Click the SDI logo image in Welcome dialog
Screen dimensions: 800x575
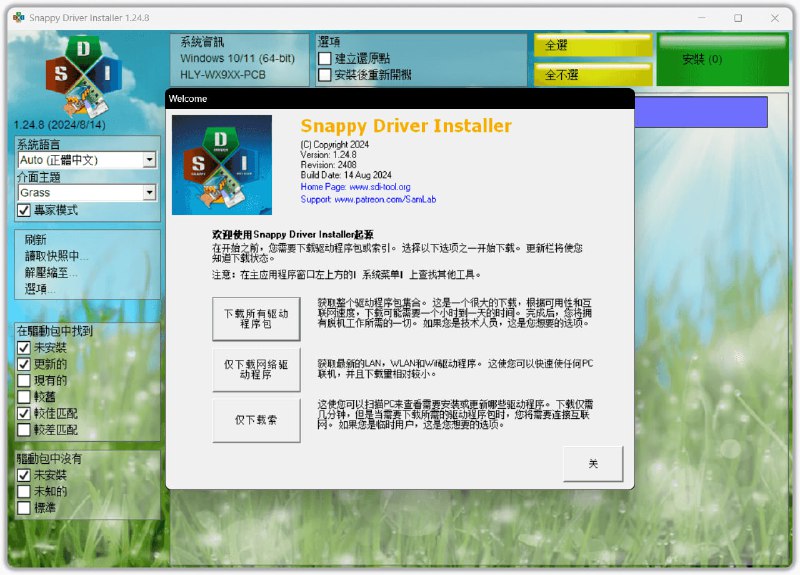[222, 165]
